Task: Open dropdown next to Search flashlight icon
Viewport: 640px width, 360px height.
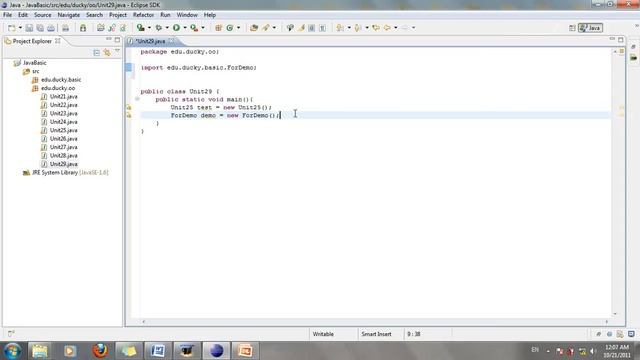Action: pos(274,28)
